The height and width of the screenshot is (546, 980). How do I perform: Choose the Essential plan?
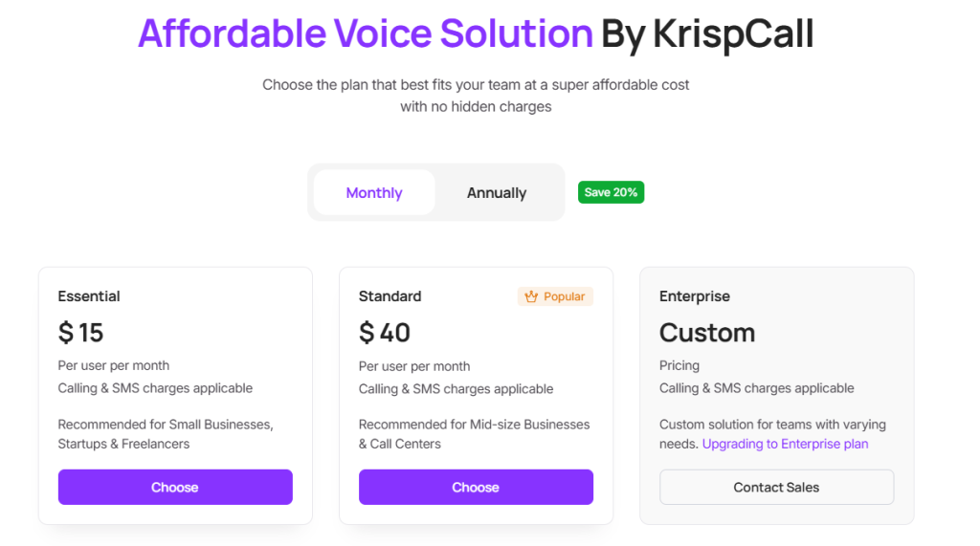tap(175, 487)
